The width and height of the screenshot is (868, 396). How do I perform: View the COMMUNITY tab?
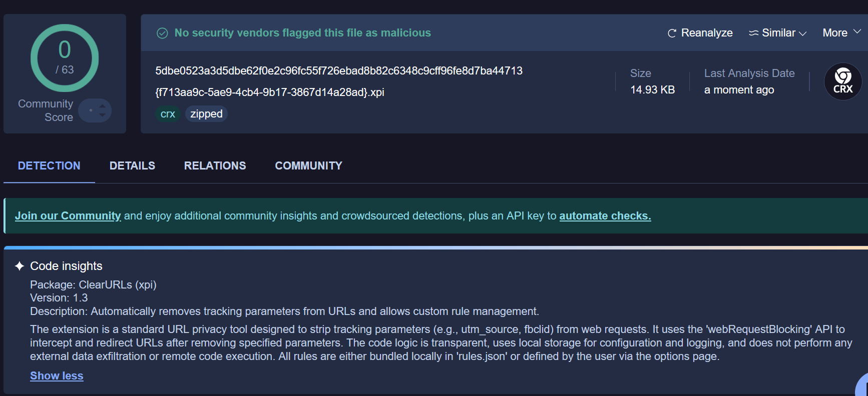click(308, 165)
